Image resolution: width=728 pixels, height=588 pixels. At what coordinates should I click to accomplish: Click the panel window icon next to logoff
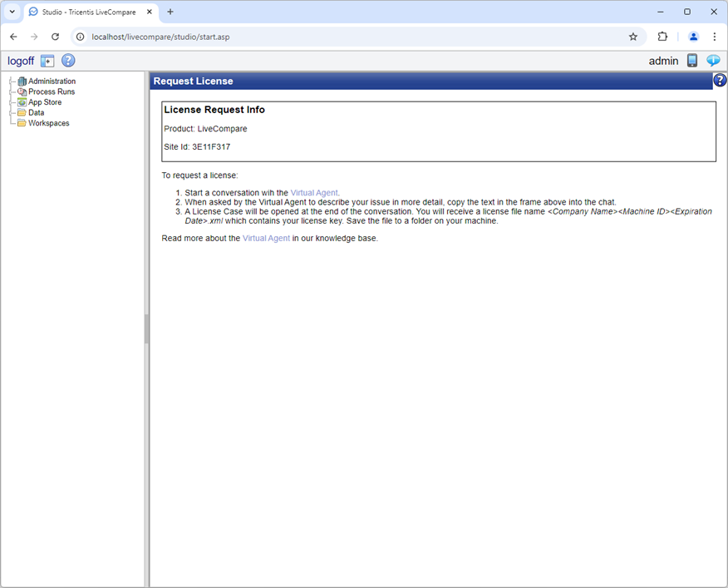coord(47,60)
